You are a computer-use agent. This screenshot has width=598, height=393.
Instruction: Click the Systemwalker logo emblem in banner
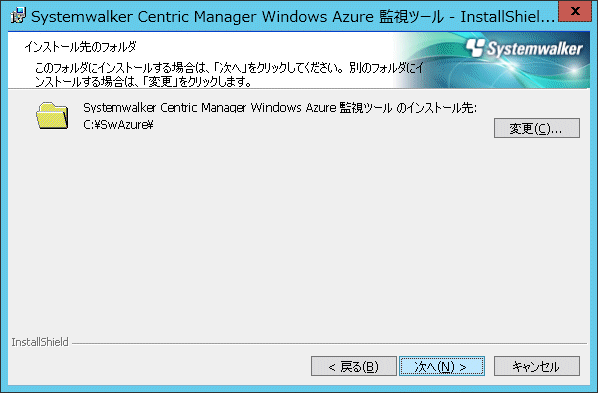(475, 48)
